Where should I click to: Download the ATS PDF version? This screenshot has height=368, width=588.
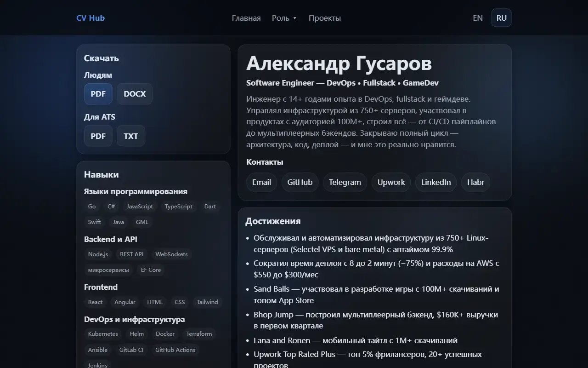coord(98,136)
